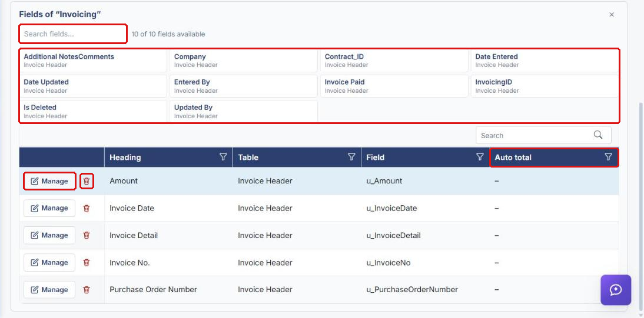This screenshot has height=318, width=644.
Task: Focus the Search fields input
Action: (72, 34)
